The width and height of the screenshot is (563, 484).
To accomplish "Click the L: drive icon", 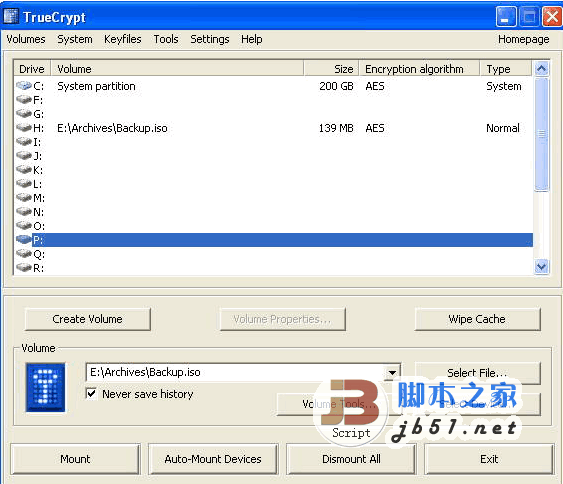I will [24, 183].
